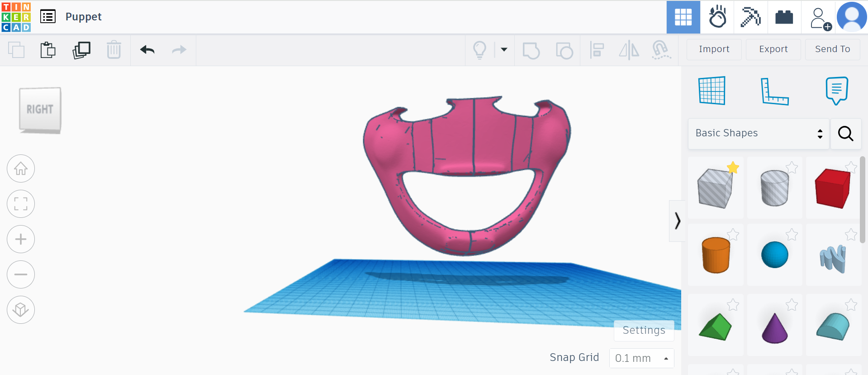This screenshot has height=375, width=868.
Task: Click the Duplicate and repeat icon
Action: pyautogui.click(x=81, y=50)
